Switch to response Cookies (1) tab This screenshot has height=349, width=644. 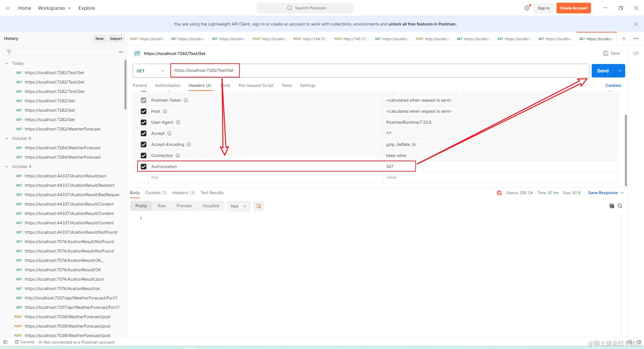(x=156, y=193)
